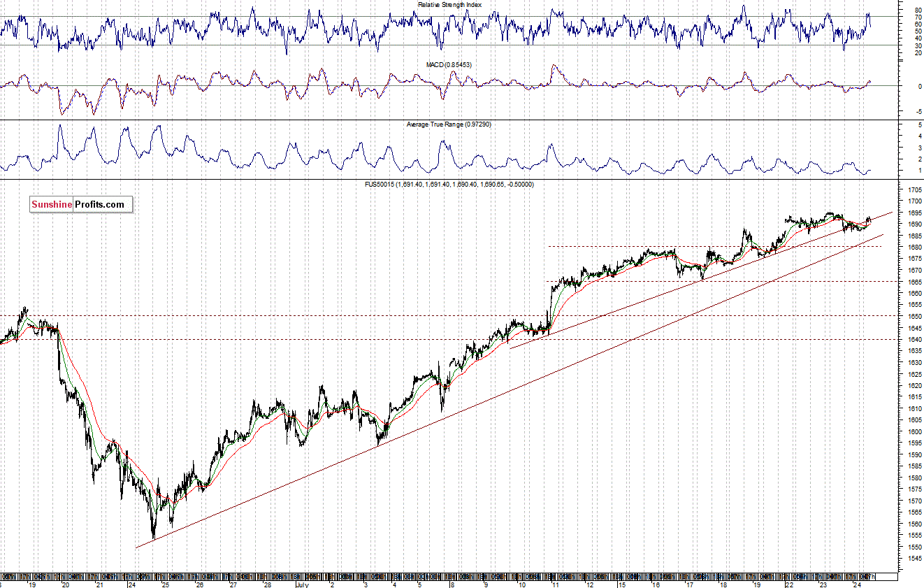Click the 1620 price axis label
924x588 pixels.
click(x=914, y=386)
